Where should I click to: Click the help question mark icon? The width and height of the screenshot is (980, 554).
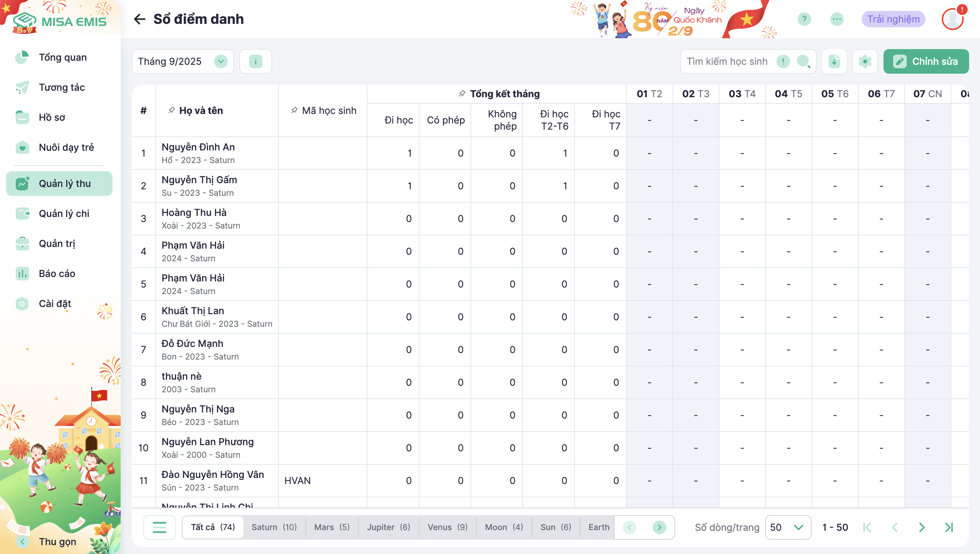[804, 19]
